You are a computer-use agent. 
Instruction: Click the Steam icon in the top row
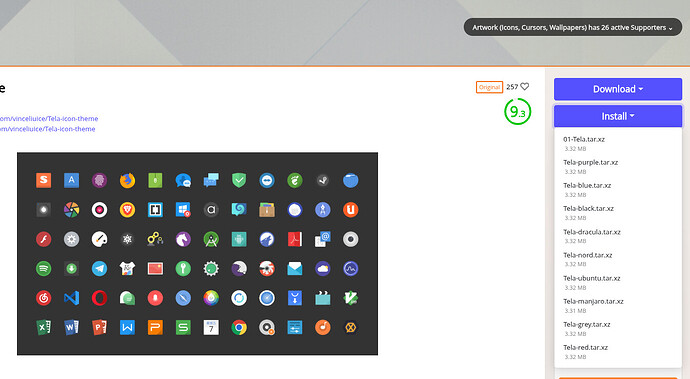tap(323, 180)
